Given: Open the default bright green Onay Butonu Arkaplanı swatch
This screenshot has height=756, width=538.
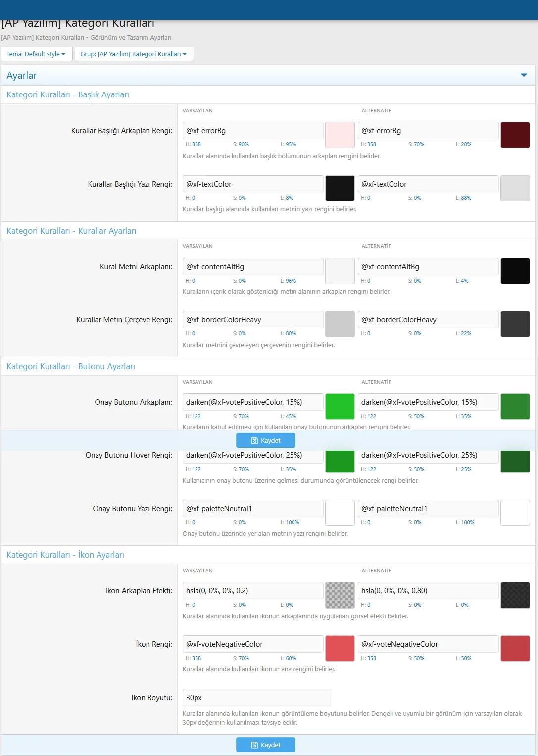Looking at the screenshot, I should [x=340, y=407].
